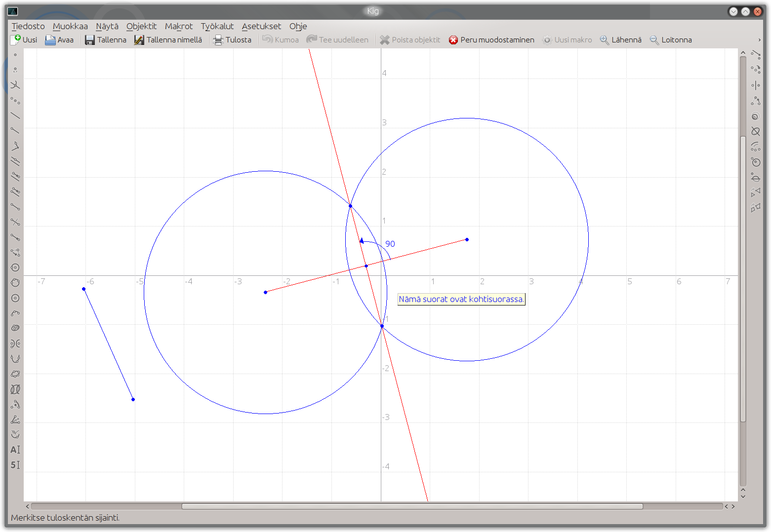Click Loitonna to zoom out

pos(671,40)
